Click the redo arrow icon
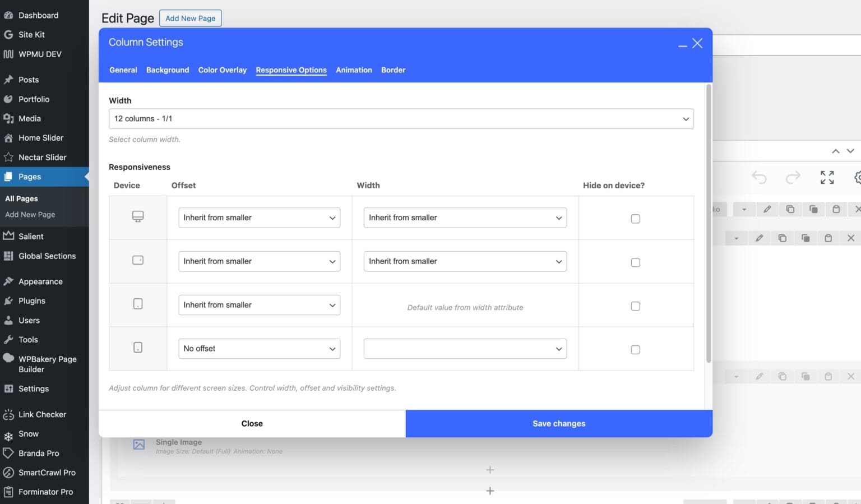861x504 pixels. click(793, 178)
